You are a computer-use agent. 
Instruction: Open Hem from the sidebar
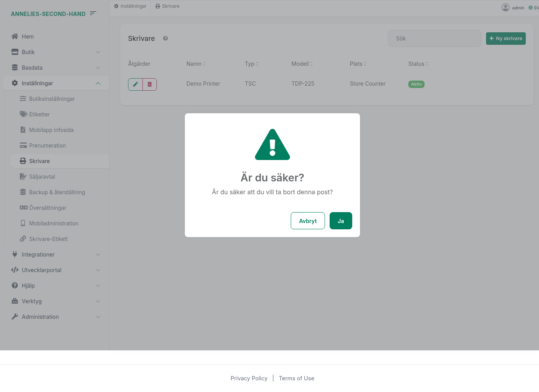click(28, 37)
